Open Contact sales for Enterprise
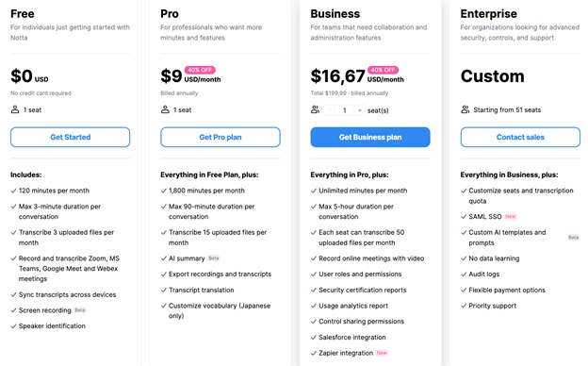The height and width of the screenshot is (366, 588). [520, 137]
